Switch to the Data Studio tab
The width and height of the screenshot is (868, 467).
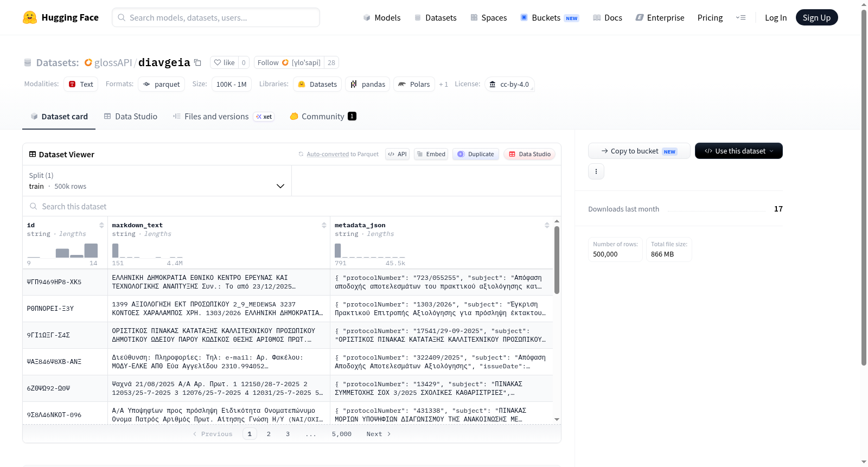(131, 116)
